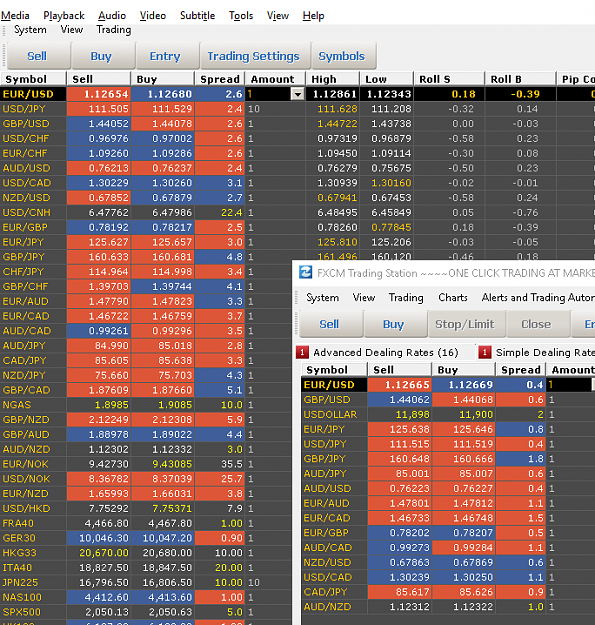Click NGAS sell price 1.8985
The height and width of the screenshot is (625, 595).
(x=98, y=405)
